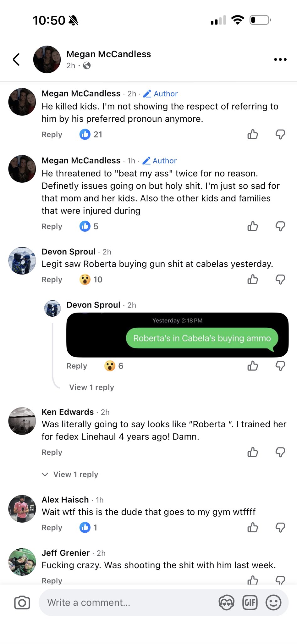Open the GIF picker
297x644 pixels.
pyautogui.click(x=250, y=603)
